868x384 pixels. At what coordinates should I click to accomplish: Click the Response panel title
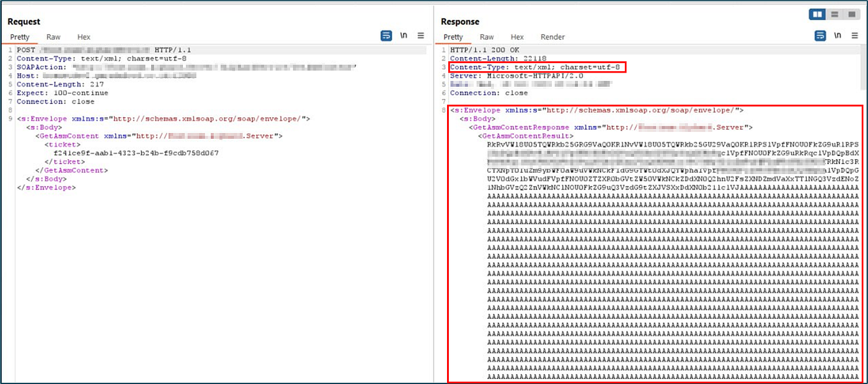pyautogui.click(x=460, y=22)
